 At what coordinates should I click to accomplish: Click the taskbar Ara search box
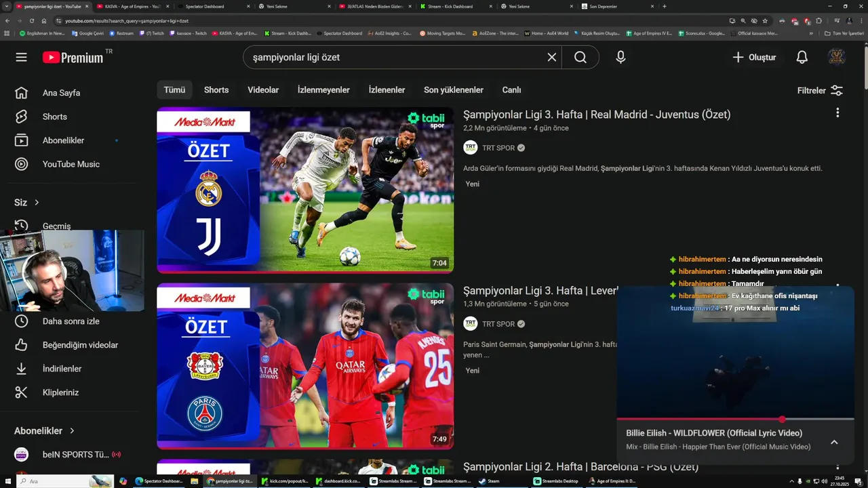64,481
